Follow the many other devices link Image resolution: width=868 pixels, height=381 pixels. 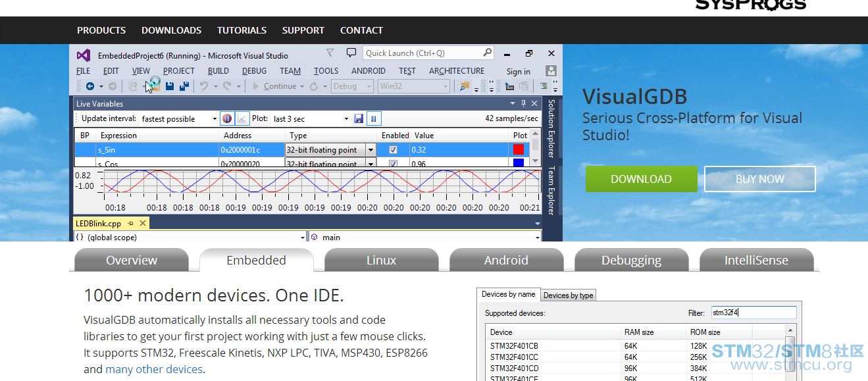154,369
